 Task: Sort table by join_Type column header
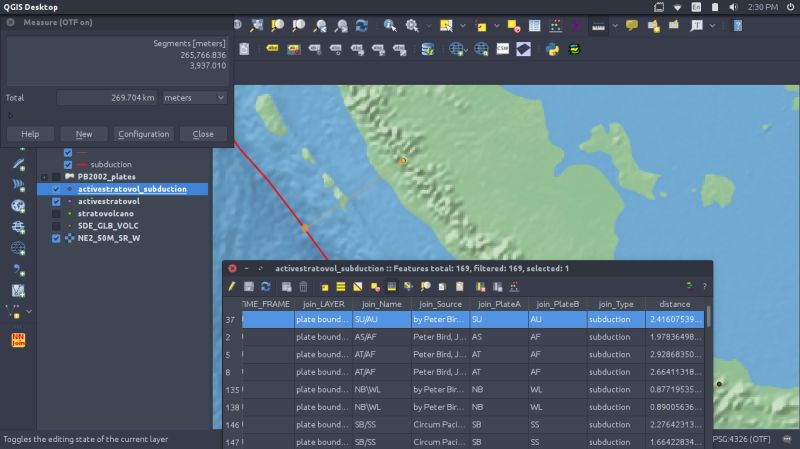pos(616,304)
